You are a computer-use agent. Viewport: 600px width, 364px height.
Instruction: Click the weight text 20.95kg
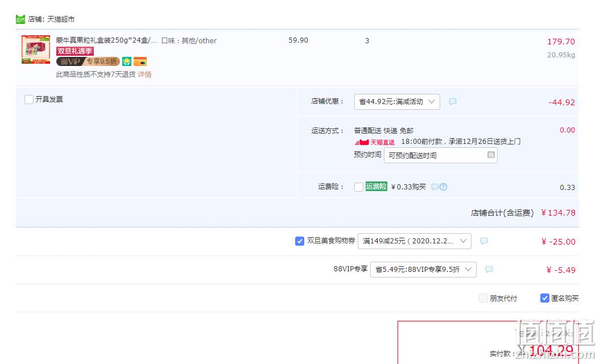point(561,55)
